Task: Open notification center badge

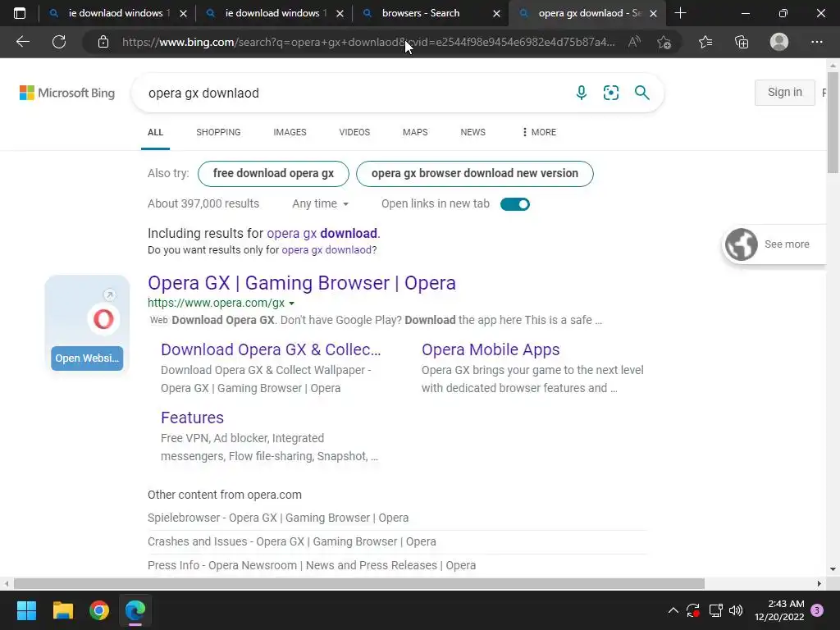Action: click(x=817, y=610)
